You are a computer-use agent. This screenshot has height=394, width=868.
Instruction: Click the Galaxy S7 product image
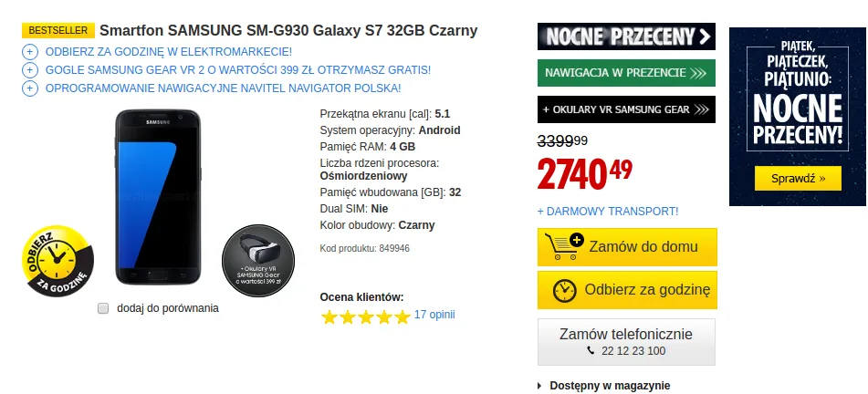158,195
